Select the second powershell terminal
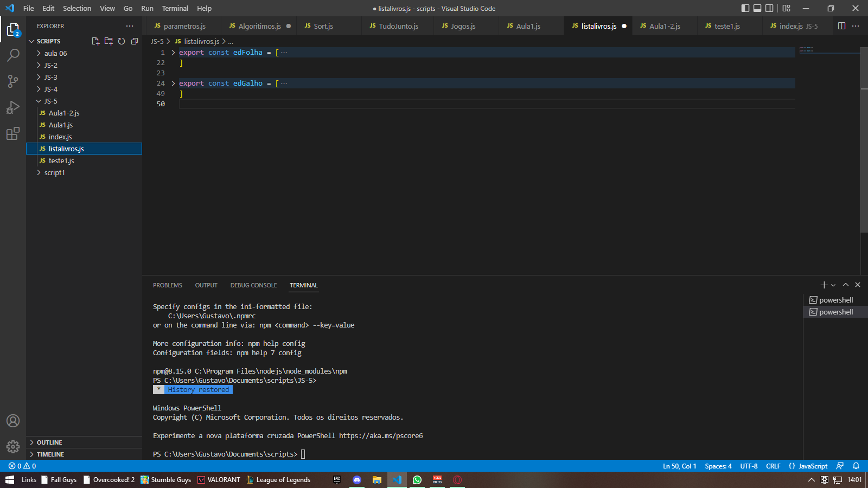Image resolution: width=868 pixels, height=488 pixels. (x=835, y=312)
